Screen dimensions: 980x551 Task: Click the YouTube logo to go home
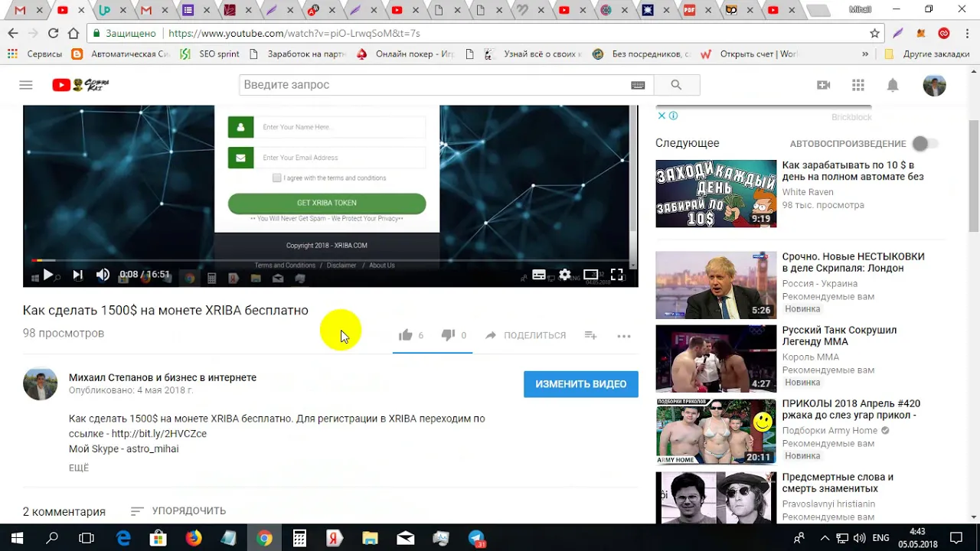(80, 85)
